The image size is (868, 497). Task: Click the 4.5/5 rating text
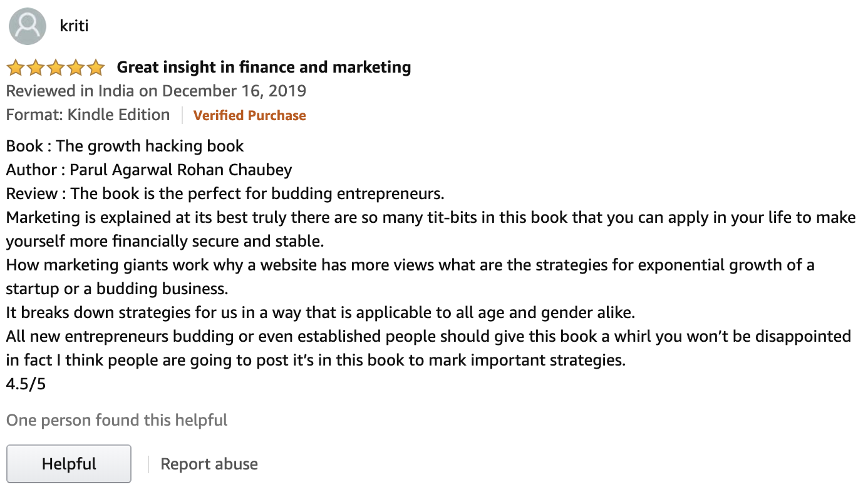(x=26, y=384)
